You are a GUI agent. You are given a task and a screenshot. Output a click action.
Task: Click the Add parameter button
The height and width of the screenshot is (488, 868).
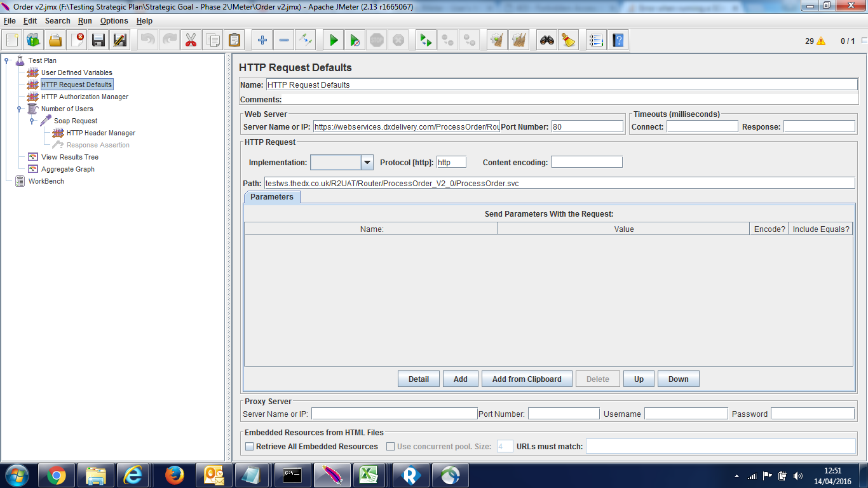(461, 379)
